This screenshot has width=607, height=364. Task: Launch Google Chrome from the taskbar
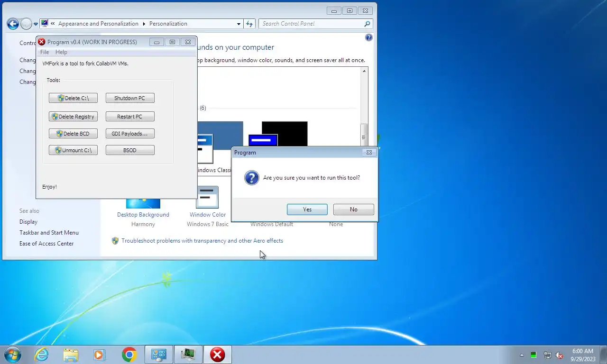[x=129, y=355]
